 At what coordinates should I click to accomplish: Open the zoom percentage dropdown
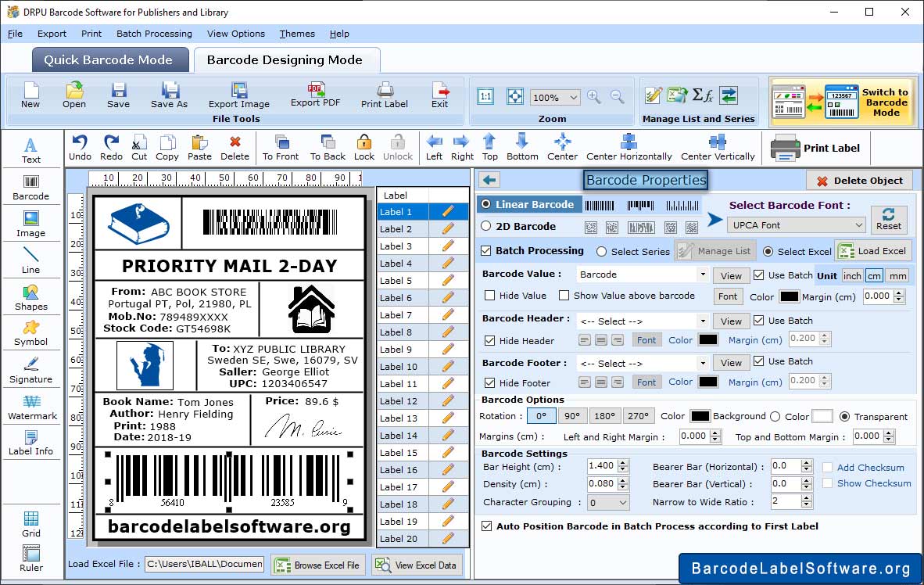click(555, 97)
